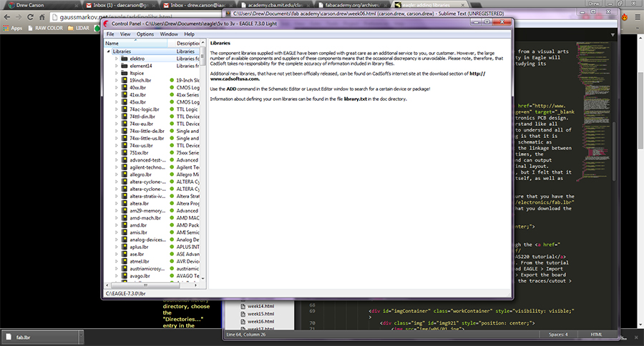The width and height of the screenshot is (644, 346).
Task: Click scroll-down arrow of library tree
Action: [203, 278]
